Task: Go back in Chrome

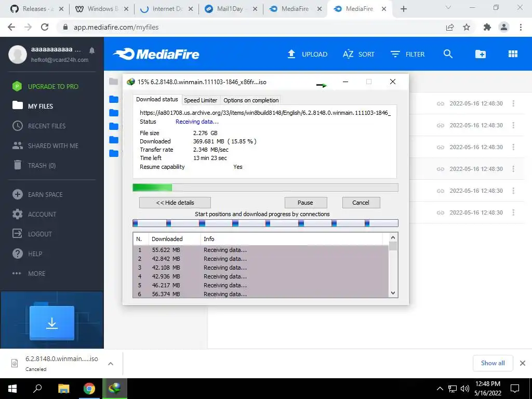Action: (11, 27)
